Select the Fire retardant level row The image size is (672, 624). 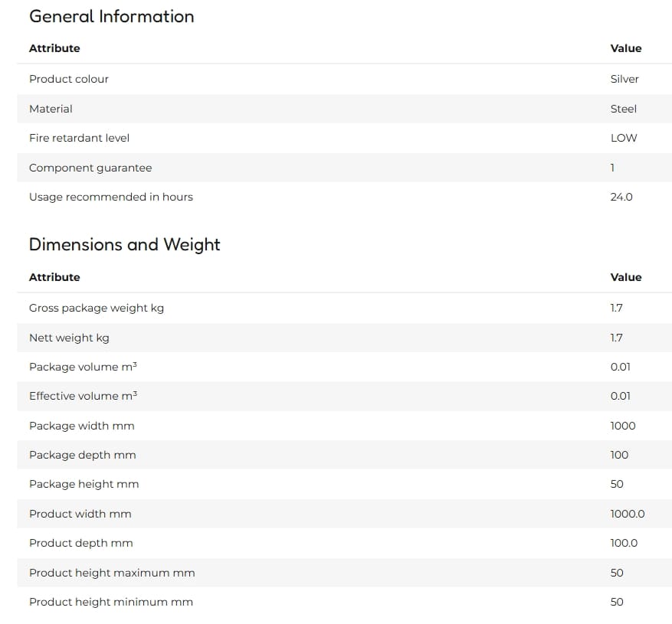click(345, 138)
